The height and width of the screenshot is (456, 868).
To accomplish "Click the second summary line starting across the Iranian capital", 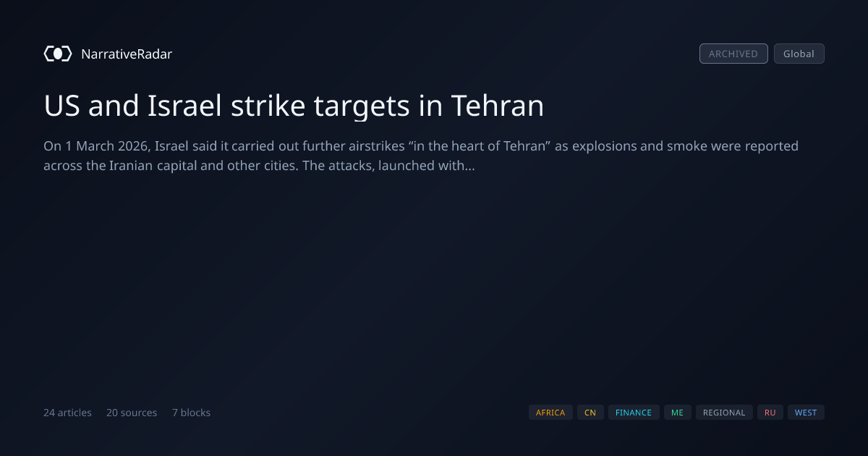I will click(259, 166).
